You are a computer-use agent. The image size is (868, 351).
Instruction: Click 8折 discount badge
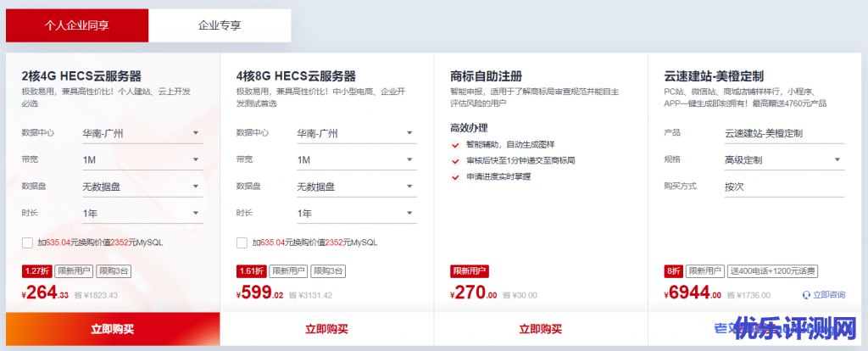[x=672, y=271]
